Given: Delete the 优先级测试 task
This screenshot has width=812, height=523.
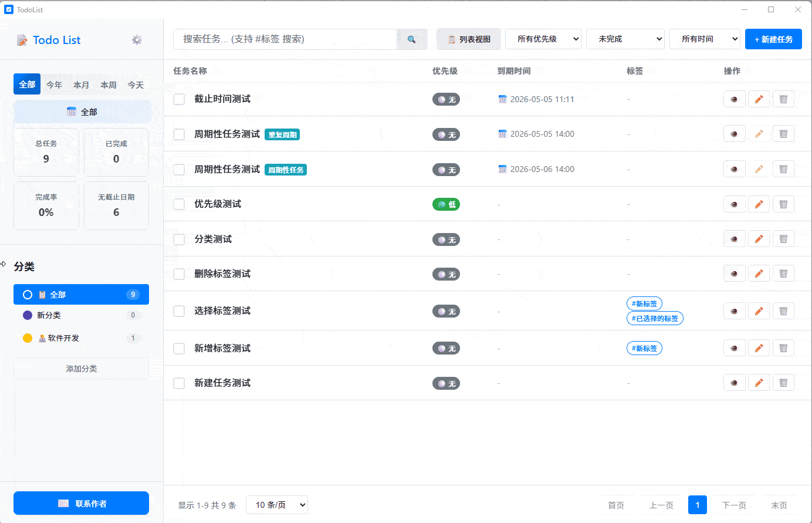Looking at the screenshot, I should 783,204.
